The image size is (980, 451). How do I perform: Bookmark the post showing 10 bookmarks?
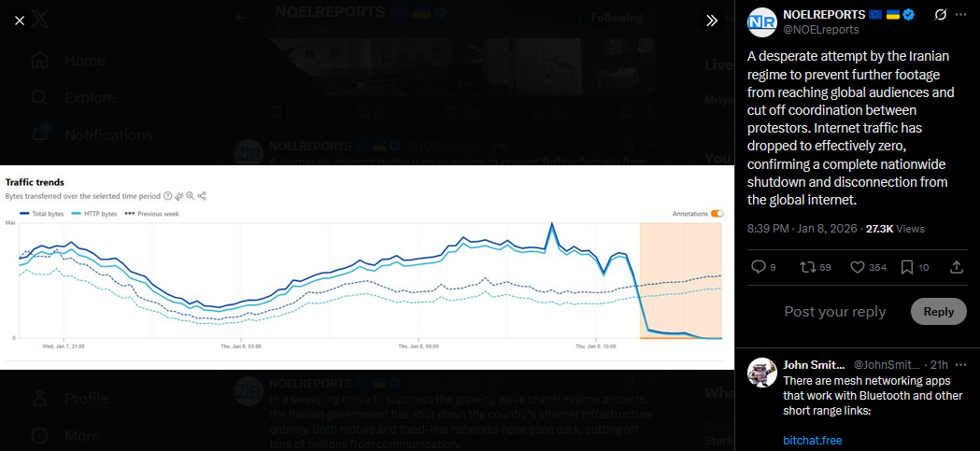[907, 267]
